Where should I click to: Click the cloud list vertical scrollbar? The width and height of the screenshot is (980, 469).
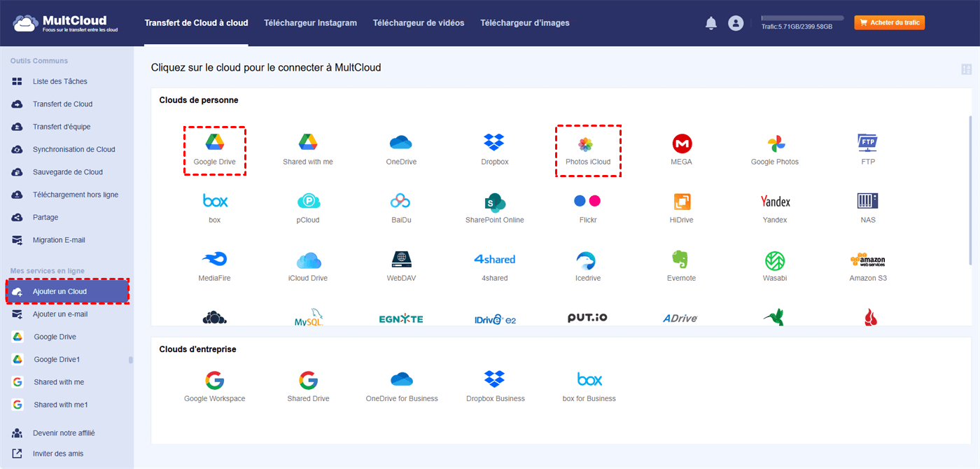[x=969, y=190]
